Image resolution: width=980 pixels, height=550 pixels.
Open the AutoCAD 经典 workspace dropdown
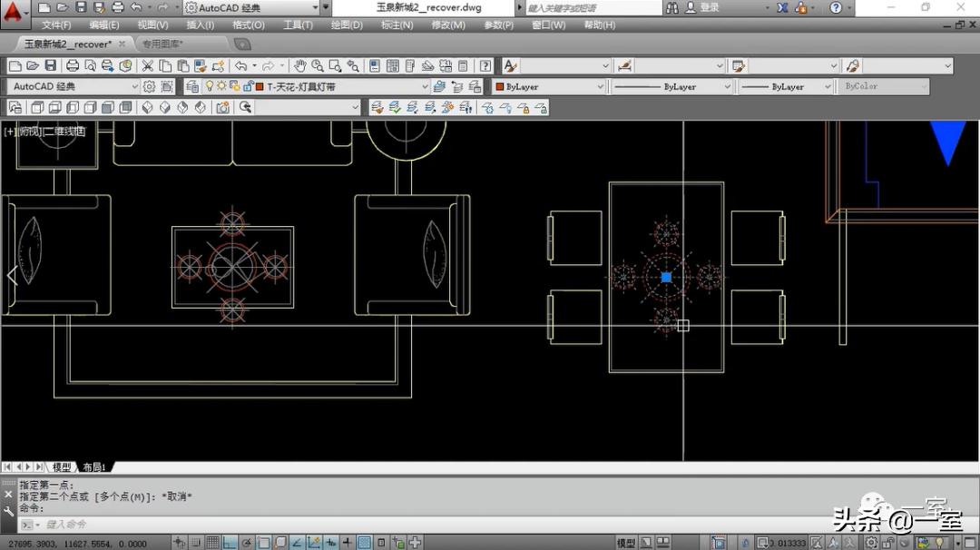coord(71,87)
